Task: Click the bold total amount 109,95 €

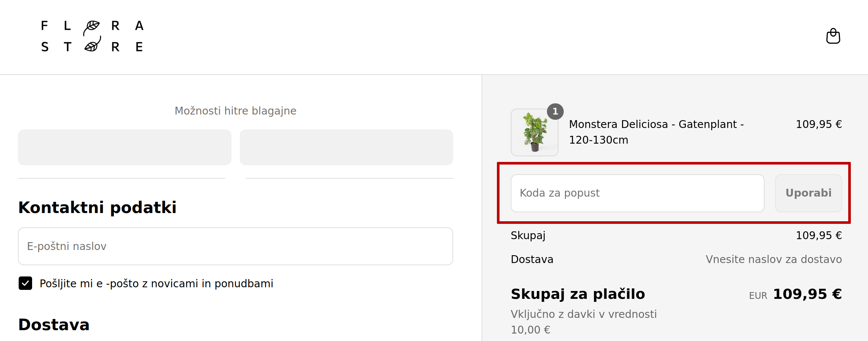Action: pyautogui.click(x=807, y=294)
